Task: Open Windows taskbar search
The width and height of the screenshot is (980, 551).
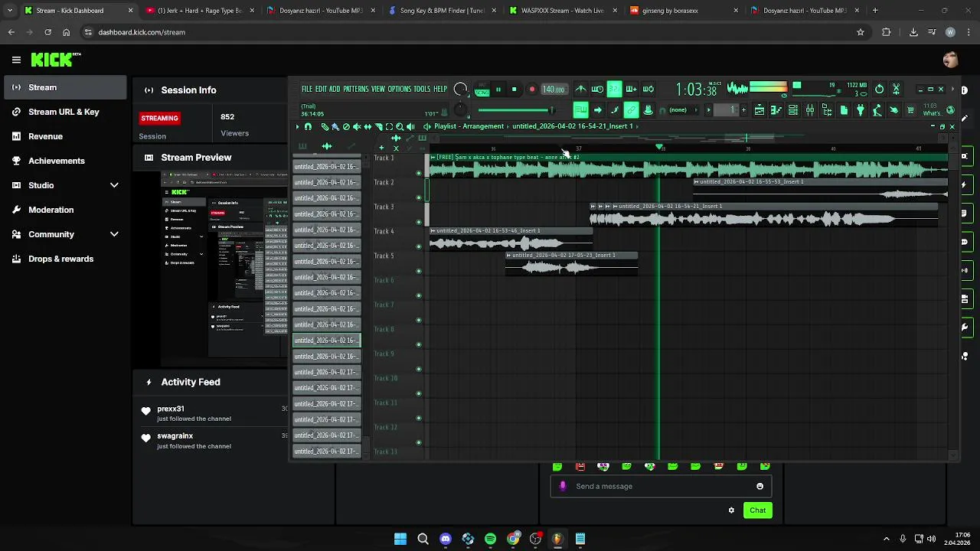Action: tap(423, 539)
